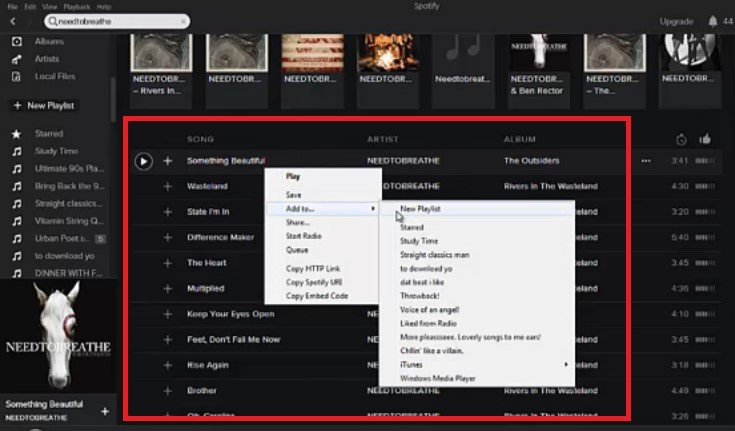This screenshot has height=431, width=735.
Task: Click the notifications bell icon
Action: [x=712, y=21]
